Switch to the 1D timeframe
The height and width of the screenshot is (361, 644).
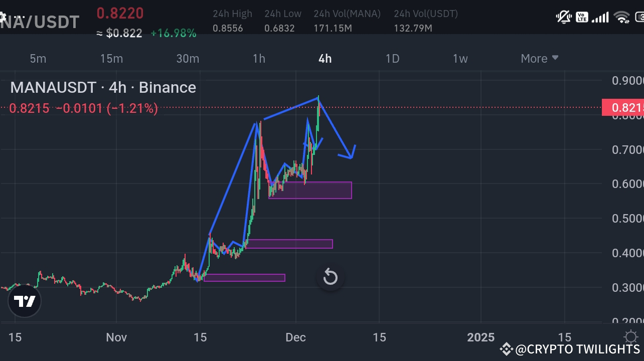pos(392,58)
